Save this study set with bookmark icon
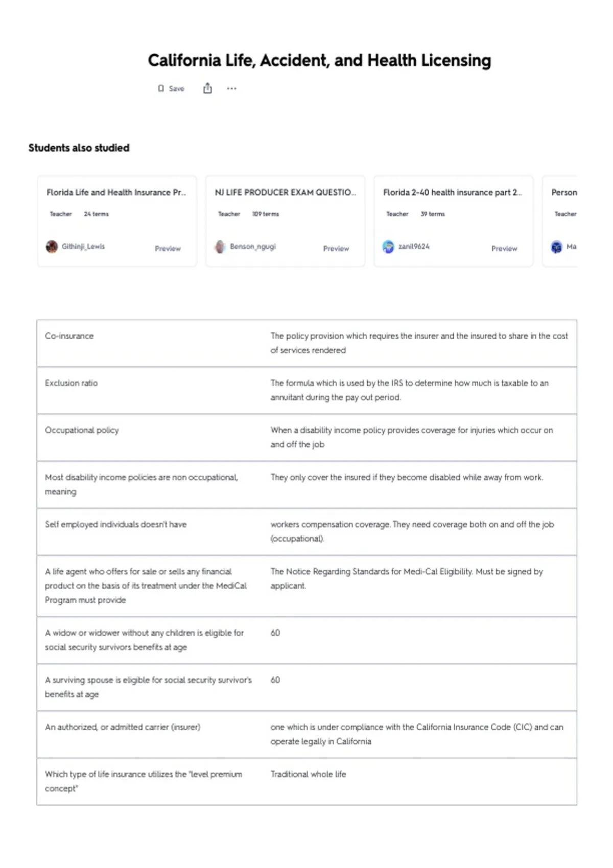 point(171,88)
